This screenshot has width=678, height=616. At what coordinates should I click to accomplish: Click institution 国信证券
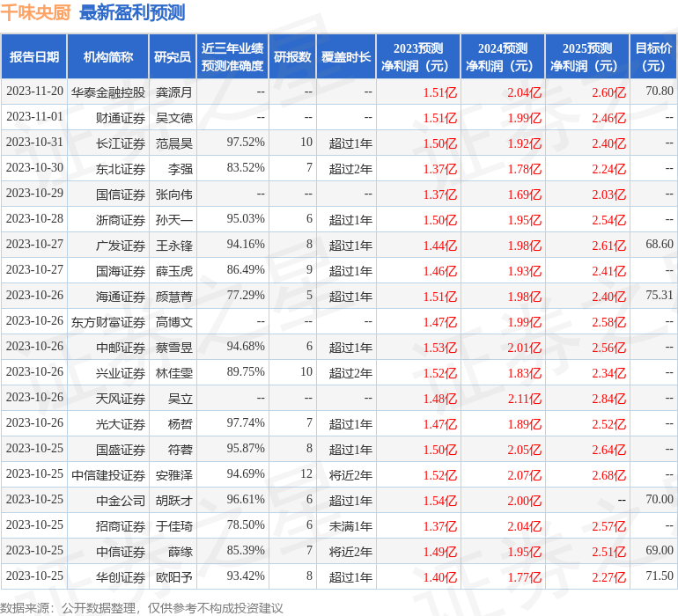121,194
